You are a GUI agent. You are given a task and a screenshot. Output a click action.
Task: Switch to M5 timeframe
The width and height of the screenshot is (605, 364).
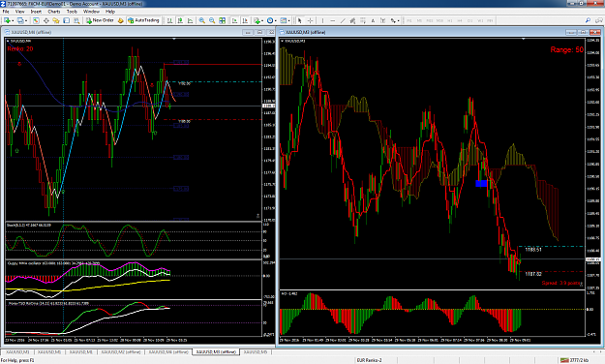tap(419, 20)
